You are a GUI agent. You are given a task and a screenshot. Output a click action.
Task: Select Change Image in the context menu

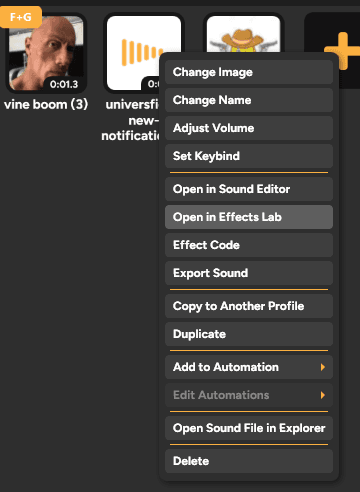coord(249,72)
